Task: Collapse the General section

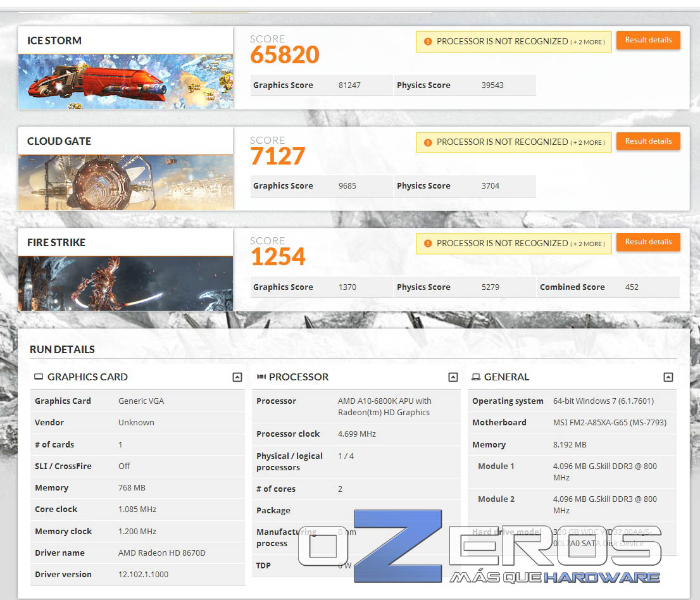Action: pyautogui.click(x=668, y=377)
